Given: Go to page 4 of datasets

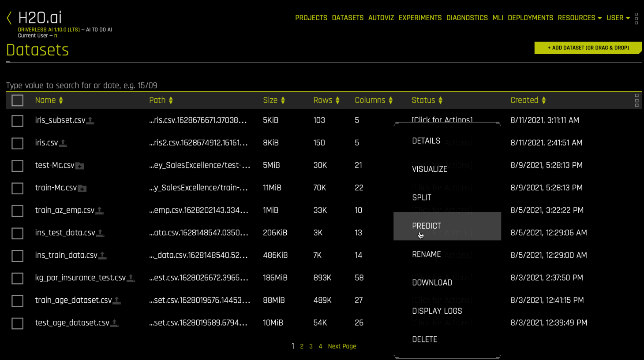Looking at the screenshot, I should 320,346.
